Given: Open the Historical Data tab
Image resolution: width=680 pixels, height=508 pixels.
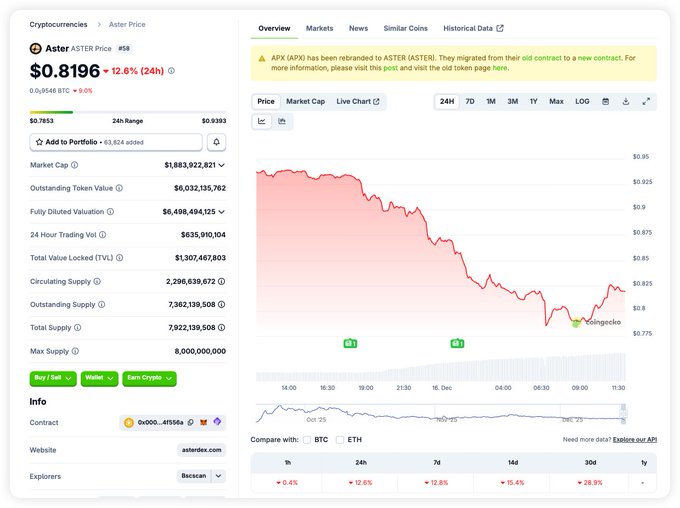Looking at the screenshot, I should tap(473, 28).
